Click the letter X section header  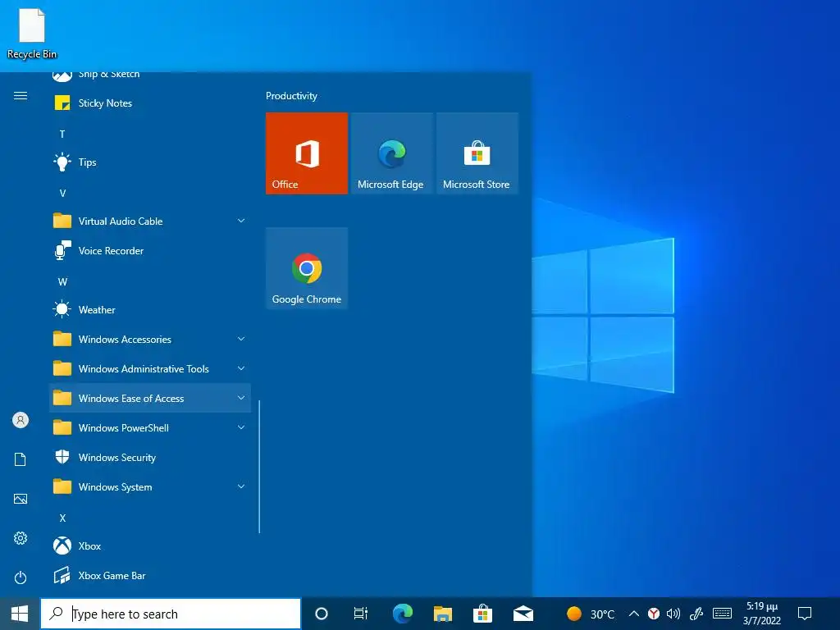62,518
